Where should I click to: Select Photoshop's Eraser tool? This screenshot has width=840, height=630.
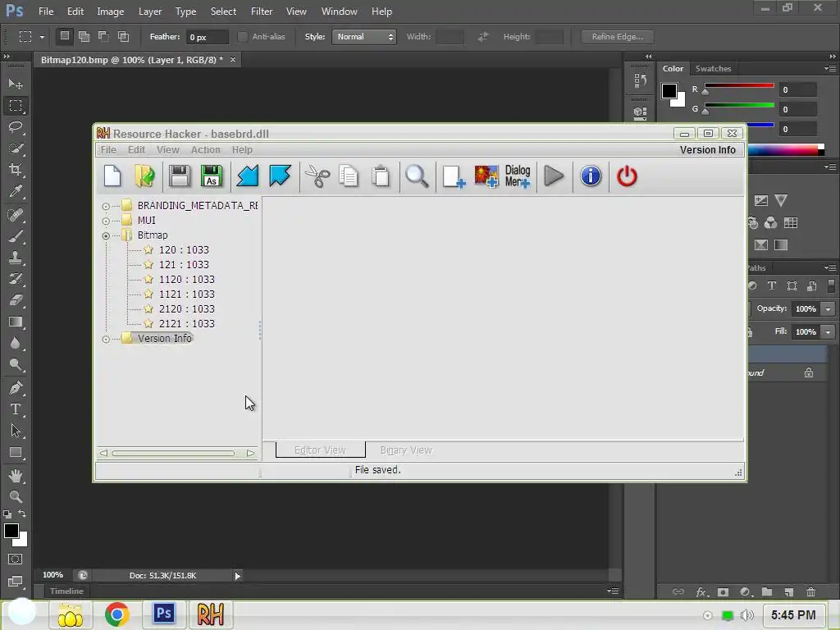tap(16, 300)
